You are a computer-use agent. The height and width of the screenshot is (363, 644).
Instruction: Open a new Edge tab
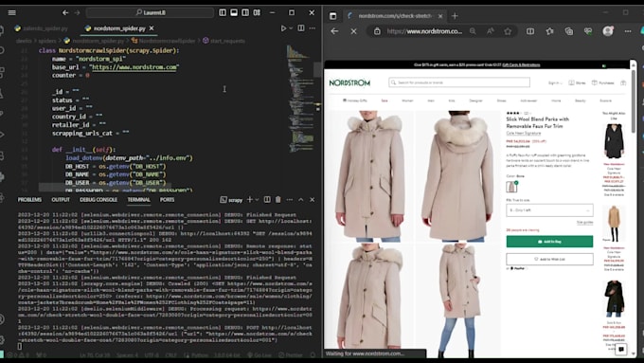tap(455, 16)
